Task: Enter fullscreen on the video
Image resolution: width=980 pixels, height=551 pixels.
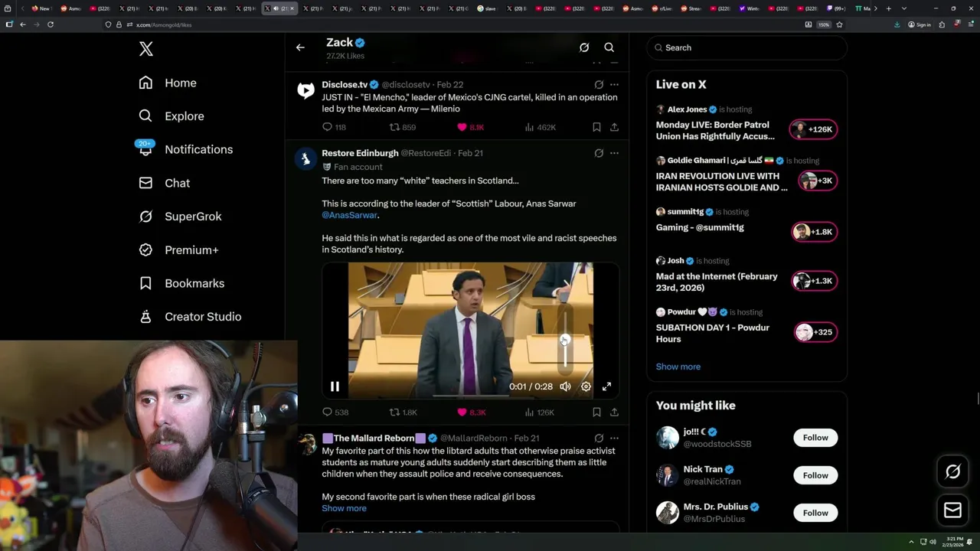Action: 606,386
